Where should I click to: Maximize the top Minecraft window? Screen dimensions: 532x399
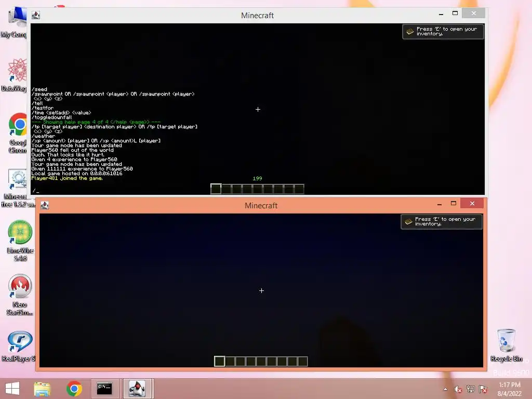(455, 13)
